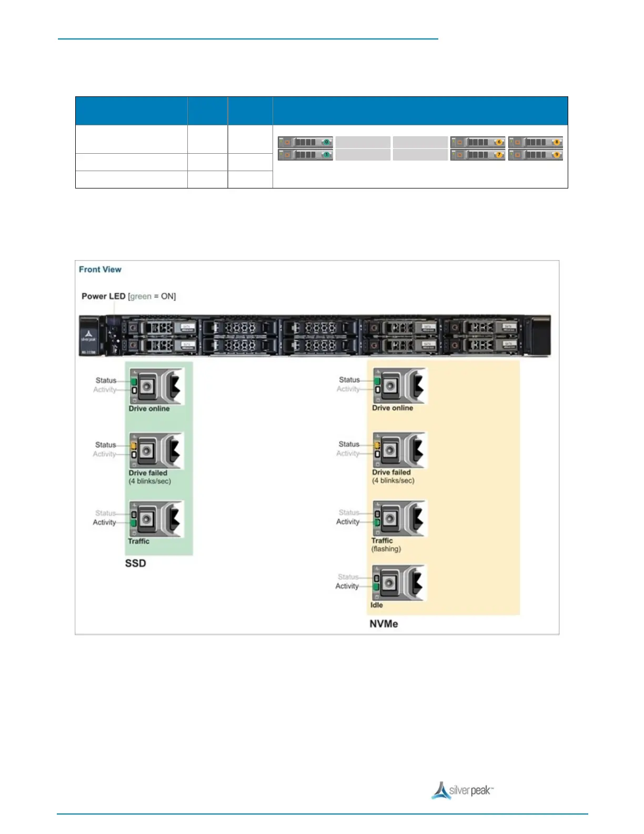The height and width of the screenshot is (834, 644).
Task: Click "Drive online" text under SSD
Action: click(149, 409)
